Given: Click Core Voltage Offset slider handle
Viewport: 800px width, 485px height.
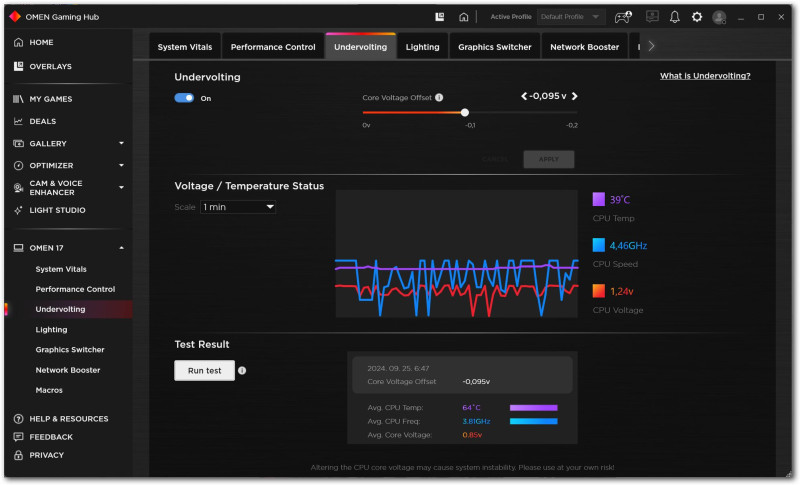Looking at the screenshot, I should [464, 112].
